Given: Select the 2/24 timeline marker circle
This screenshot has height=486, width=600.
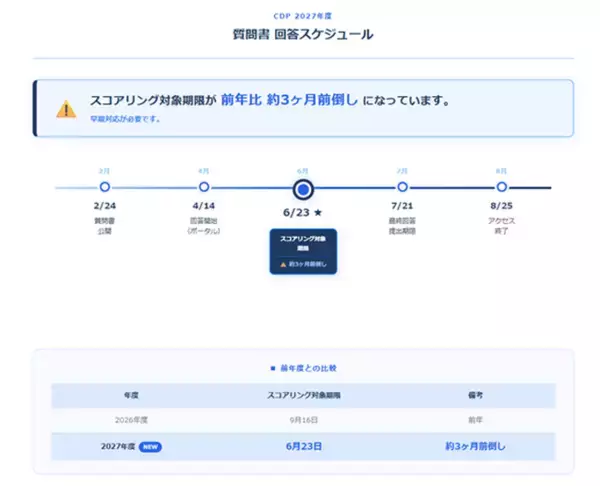Looking at the screenshot, I should tap(104, 187).
